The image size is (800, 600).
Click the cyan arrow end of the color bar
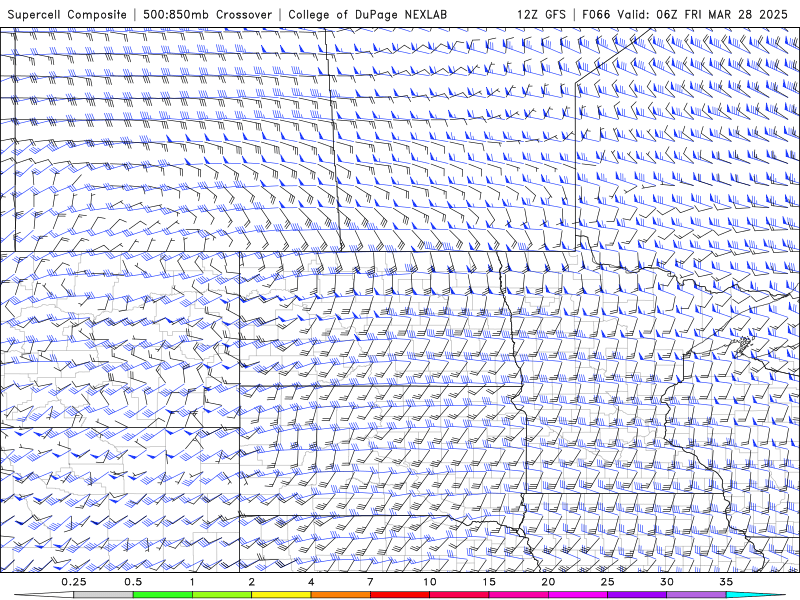[x=756, y=595]
